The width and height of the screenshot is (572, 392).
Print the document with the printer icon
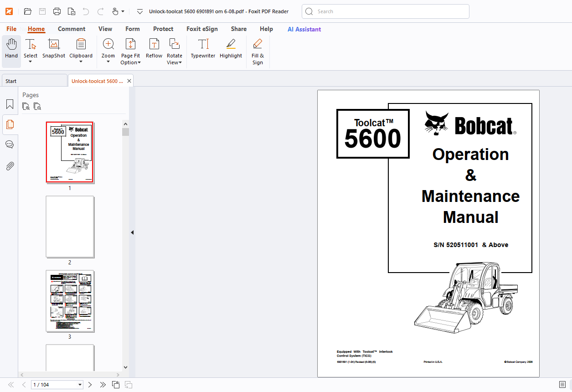click(x=57, y=11)
